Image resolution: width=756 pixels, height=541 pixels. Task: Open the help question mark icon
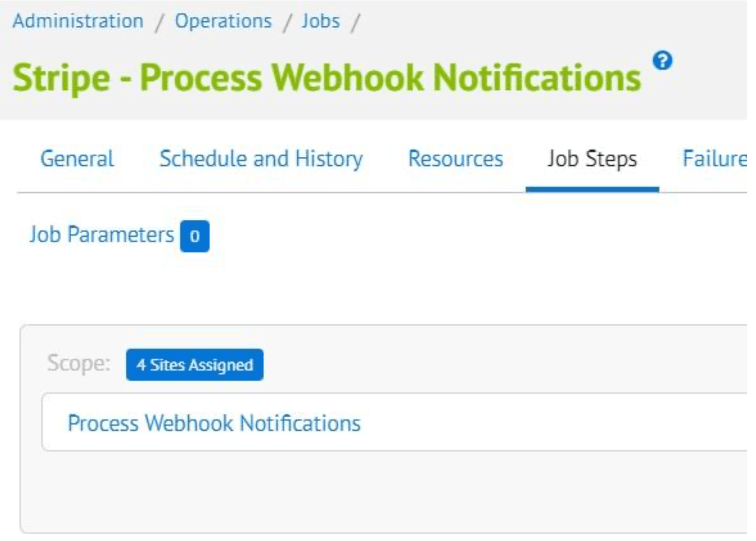coord(662,61)
